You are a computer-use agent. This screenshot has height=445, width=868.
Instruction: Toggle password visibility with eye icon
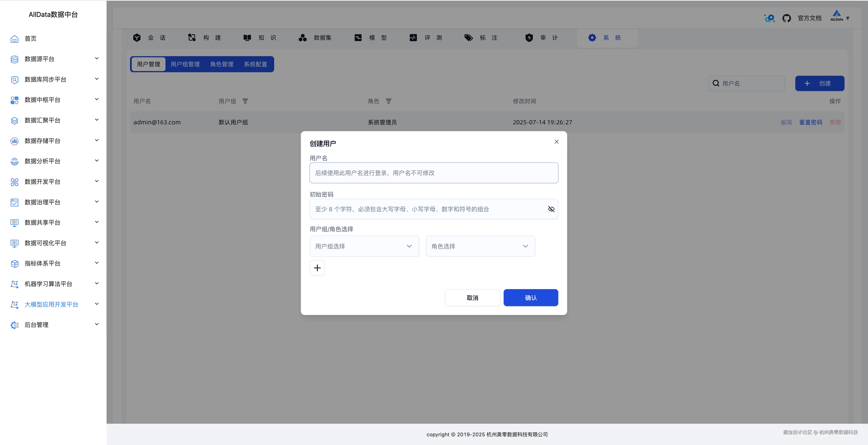552,209
